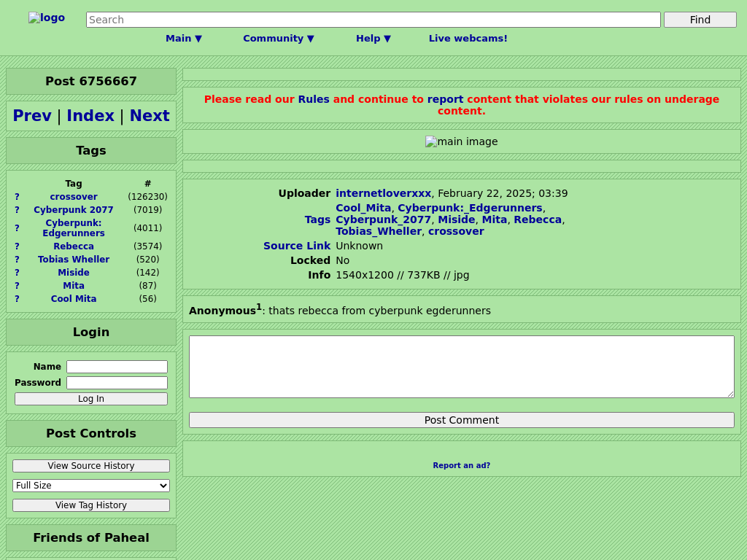
Task: Click the View Tag History button
Action: pyautogui.click(x=91, y=505)
